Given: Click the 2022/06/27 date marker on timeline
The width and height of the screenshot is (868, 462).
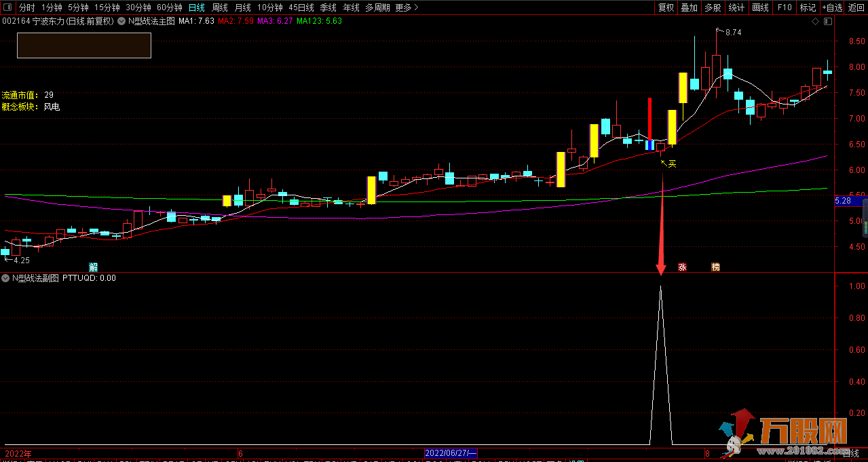Looking at the screenshot, I should (451, 453).
